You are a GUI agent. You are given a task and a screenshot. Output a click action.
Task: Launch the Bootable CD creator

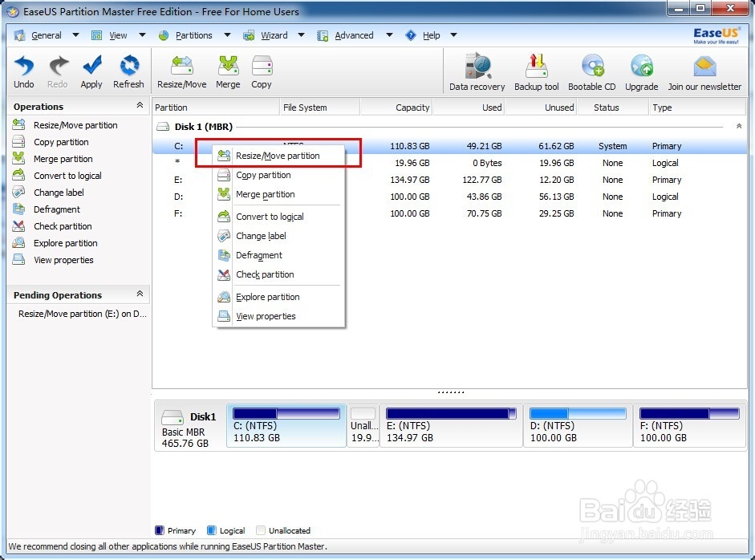pos(593,66)
